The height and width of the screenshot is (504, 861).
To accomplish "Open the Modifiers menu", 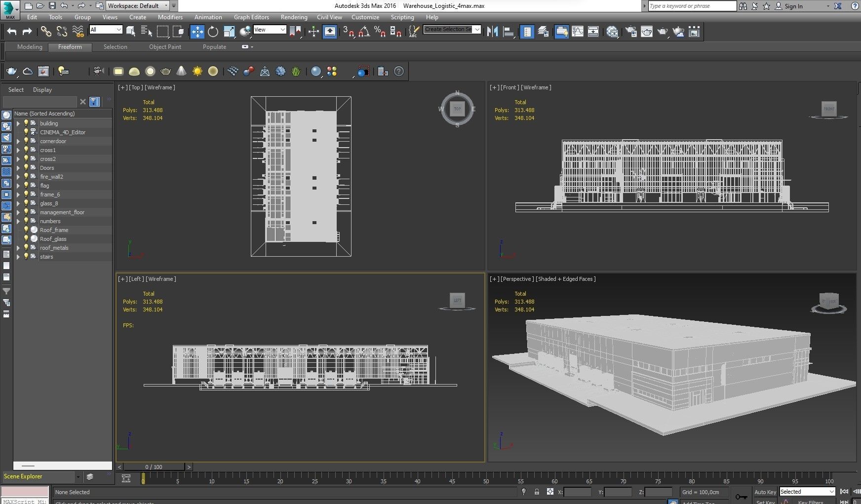I will pyautogui.click(x=170, y=17).
